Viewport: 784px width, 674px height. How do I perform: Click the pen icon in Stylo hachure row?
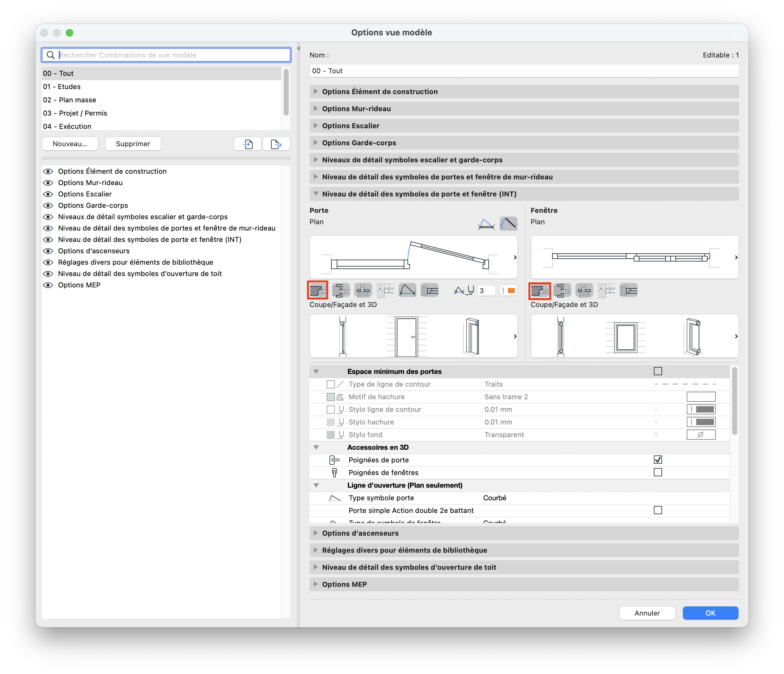point(341,422)
